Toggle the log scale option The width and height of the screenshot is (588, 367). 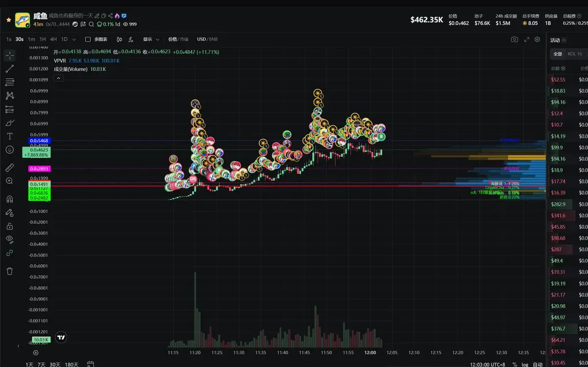point(526,364)
